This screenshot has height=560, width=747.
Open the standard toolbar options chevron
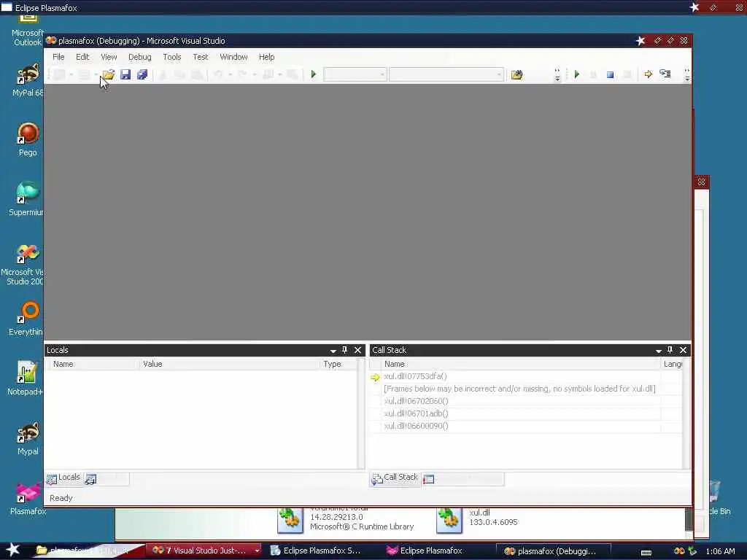click(557, 75)
